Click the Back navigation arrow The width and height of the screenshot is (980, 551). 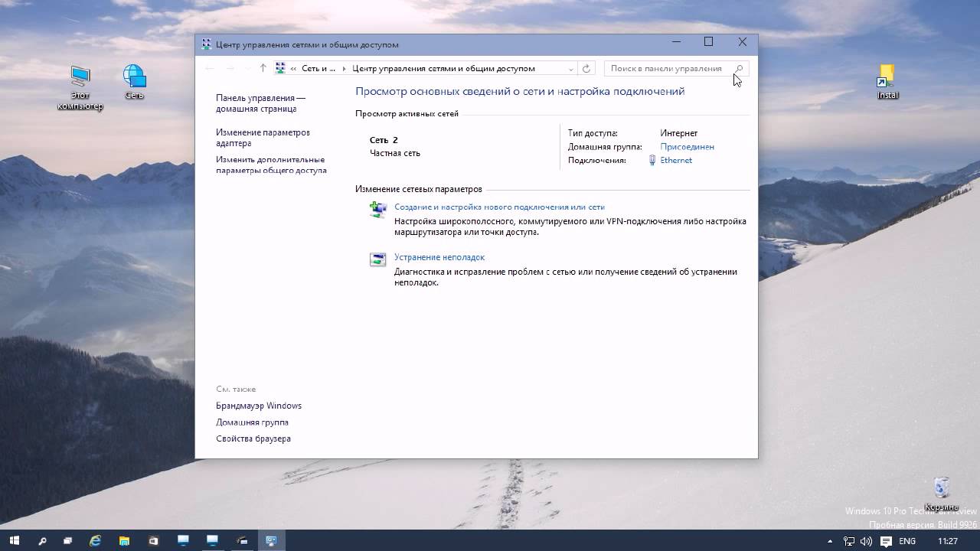210,68
